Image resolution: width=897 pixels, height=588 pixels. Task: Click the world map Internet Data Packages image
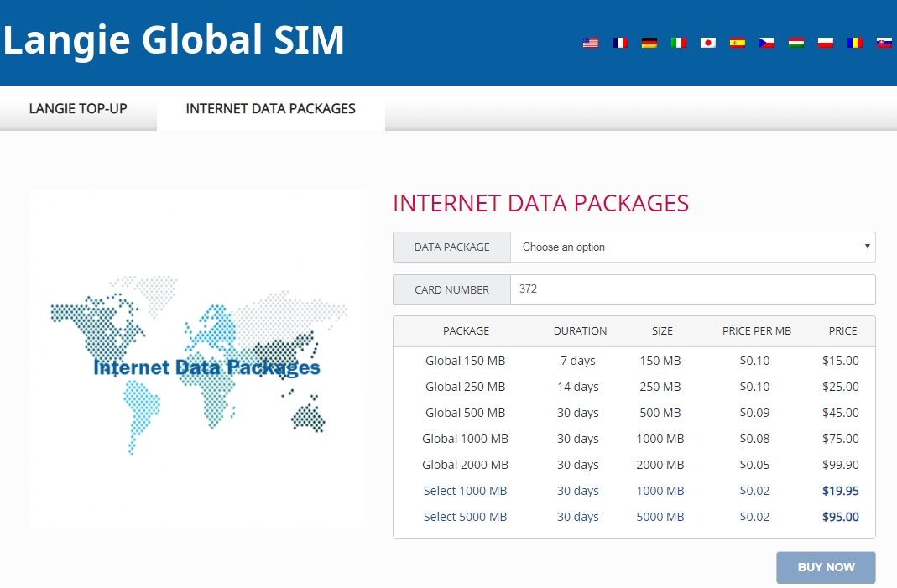(199, 359)
